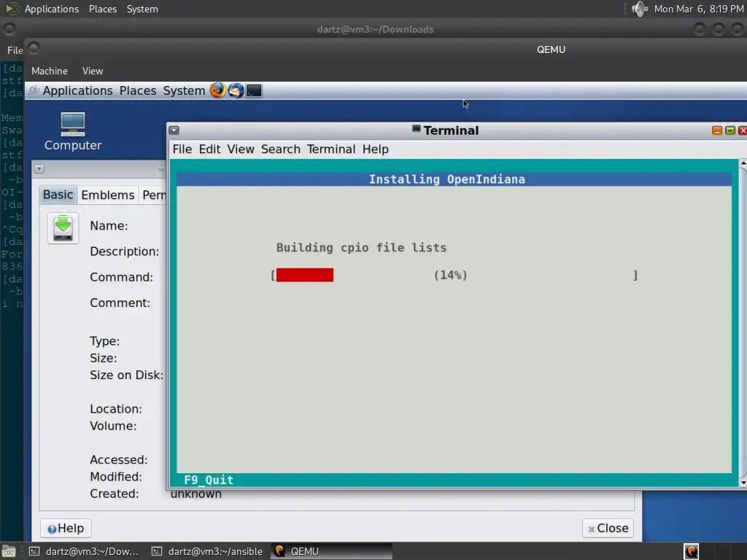Open the Terminal File menu
The image size is (747, 560).
tap(182, 149)
